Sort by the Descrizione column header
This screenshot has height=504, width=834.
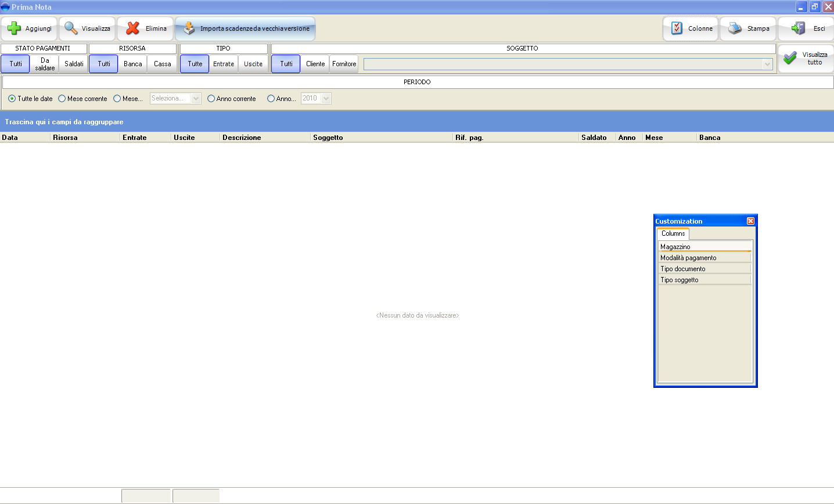[x=265, y=138]
